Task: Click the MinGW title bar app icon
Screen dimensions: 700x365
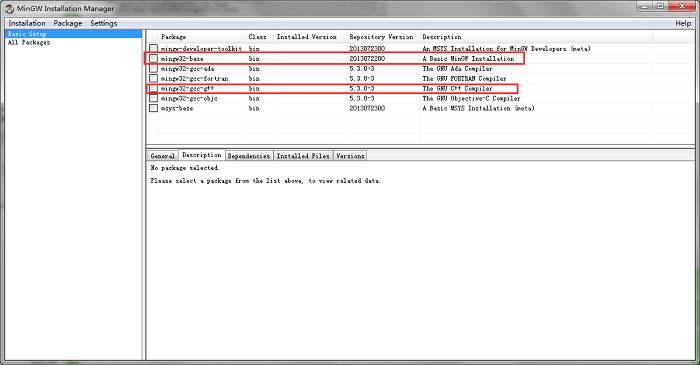Action: point(9,8)
